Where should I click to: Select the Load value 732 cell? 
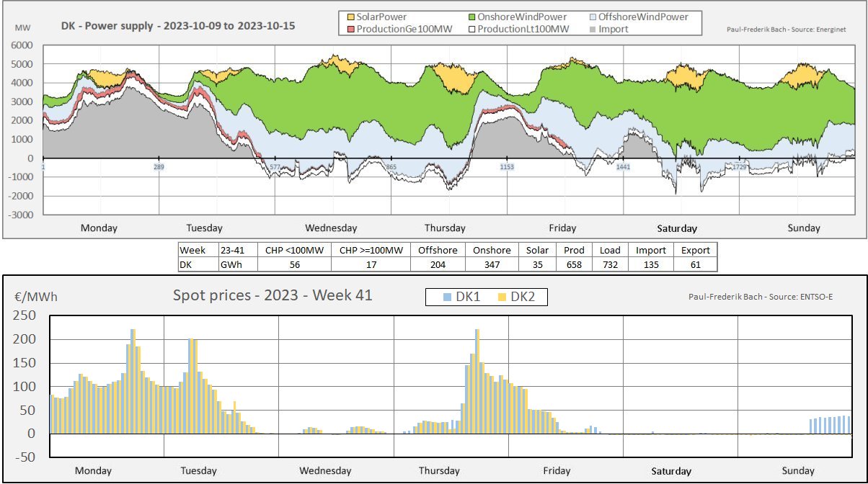610,264
